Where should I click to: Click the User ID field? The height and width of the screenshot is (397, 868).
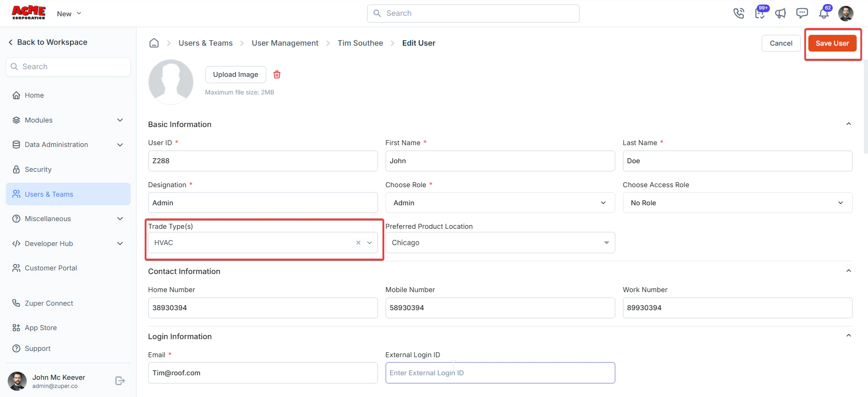pyautogui.click(x=263, y=161)
